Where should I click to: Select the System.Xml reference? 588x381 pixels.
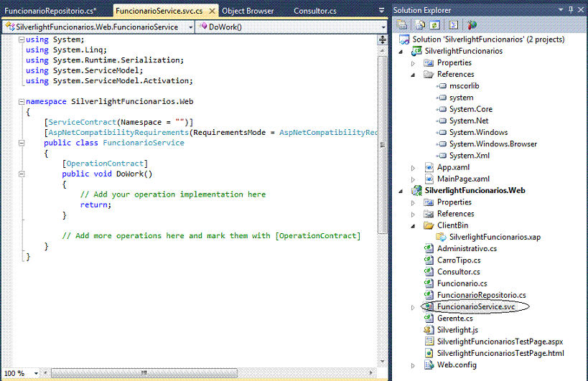[x=470, y=156]
